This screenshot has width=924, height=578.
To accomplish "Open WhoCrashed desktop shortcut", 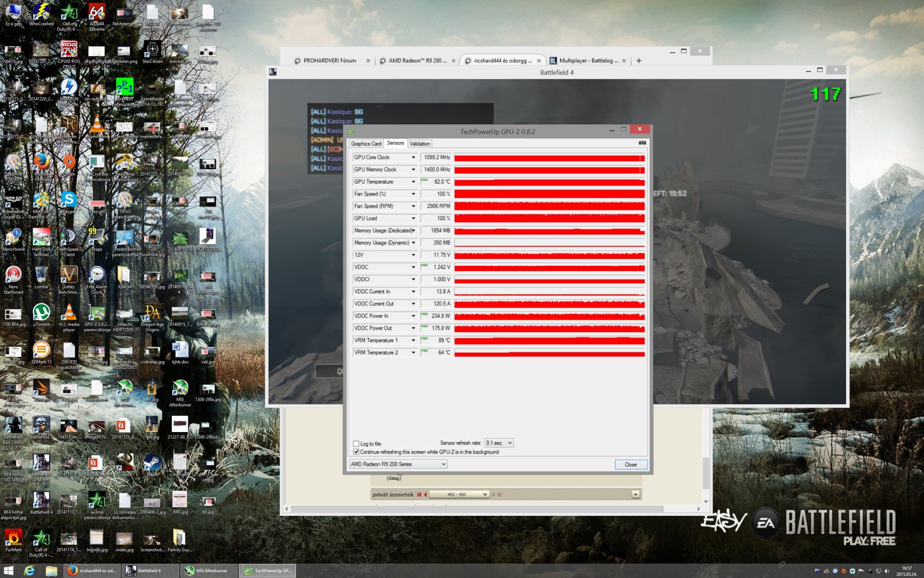I will (41, 15).
